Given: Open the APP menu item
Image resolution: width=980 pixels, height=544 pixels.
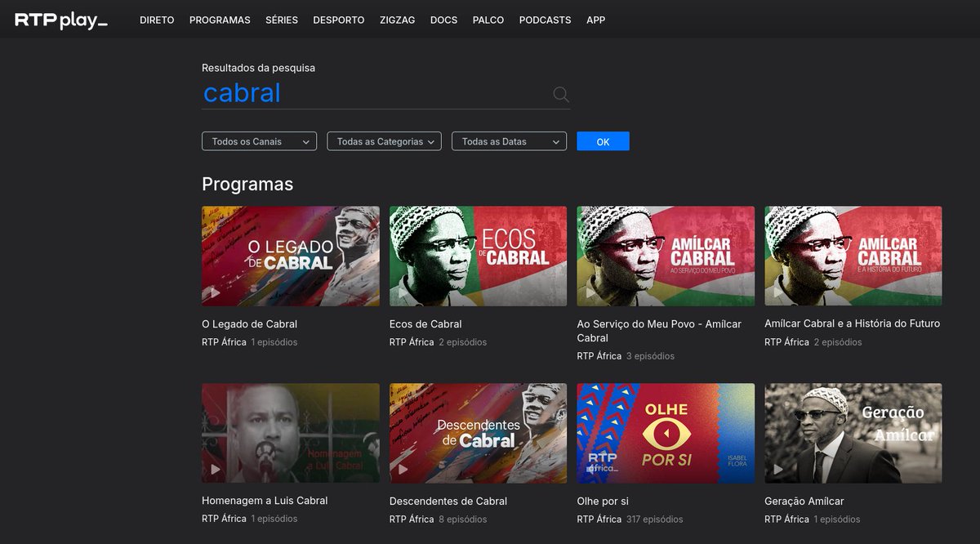Looking at the screenshot, I should pos(596,20).
